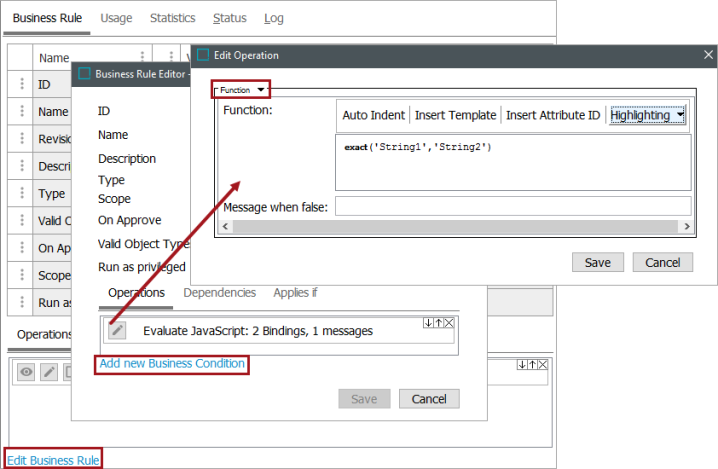Open the Statistics tab
The image size is (718, 469).
[x=173, y=18]
